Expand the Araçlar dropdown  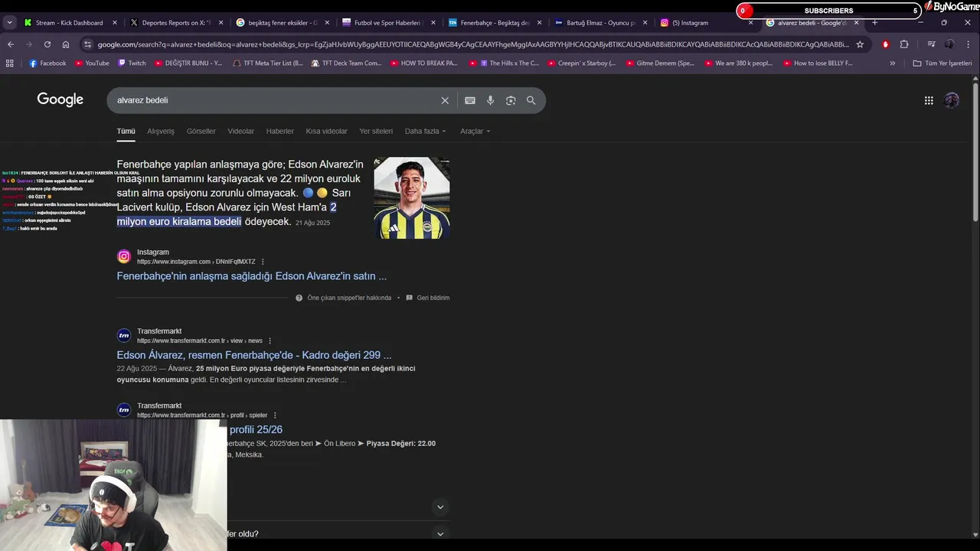475,131
